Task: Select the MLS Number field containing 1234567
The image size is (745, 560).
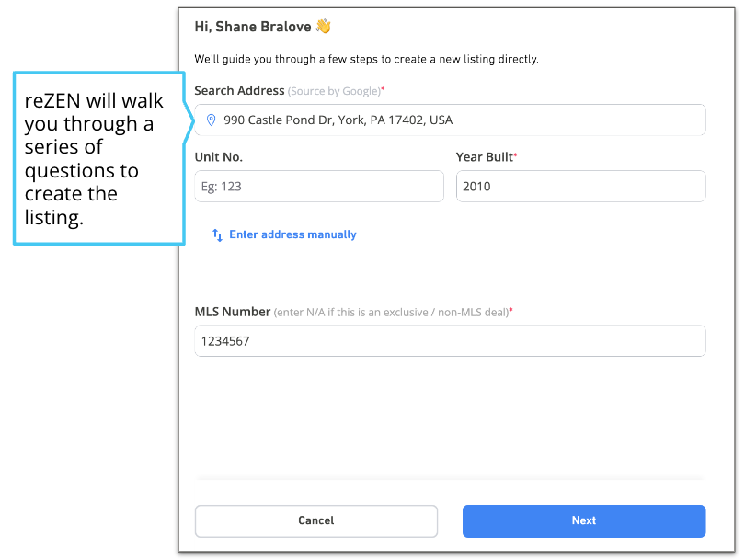Action: point(450,341)
